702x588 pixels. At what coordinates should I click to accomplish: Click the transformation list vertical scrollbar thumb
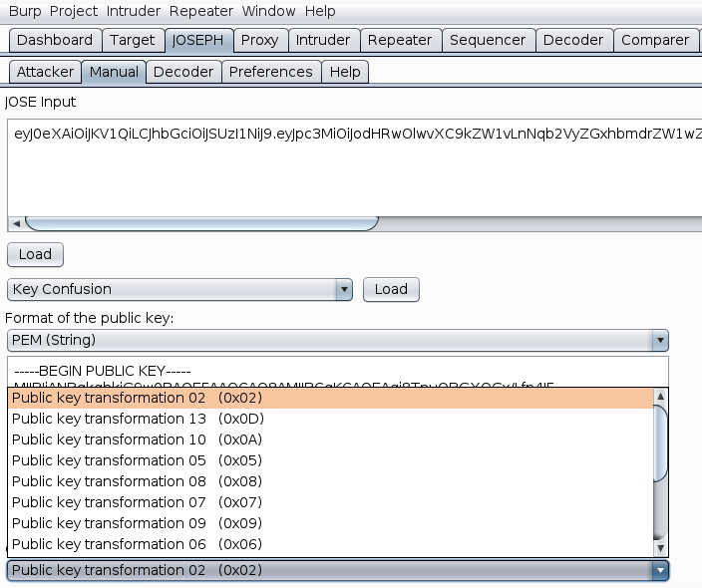tap(661, 443)
